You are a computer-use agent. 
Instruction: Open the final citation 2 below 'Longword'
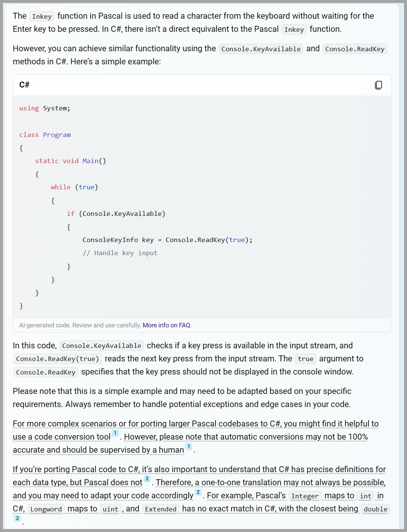(x=17, y=518)
